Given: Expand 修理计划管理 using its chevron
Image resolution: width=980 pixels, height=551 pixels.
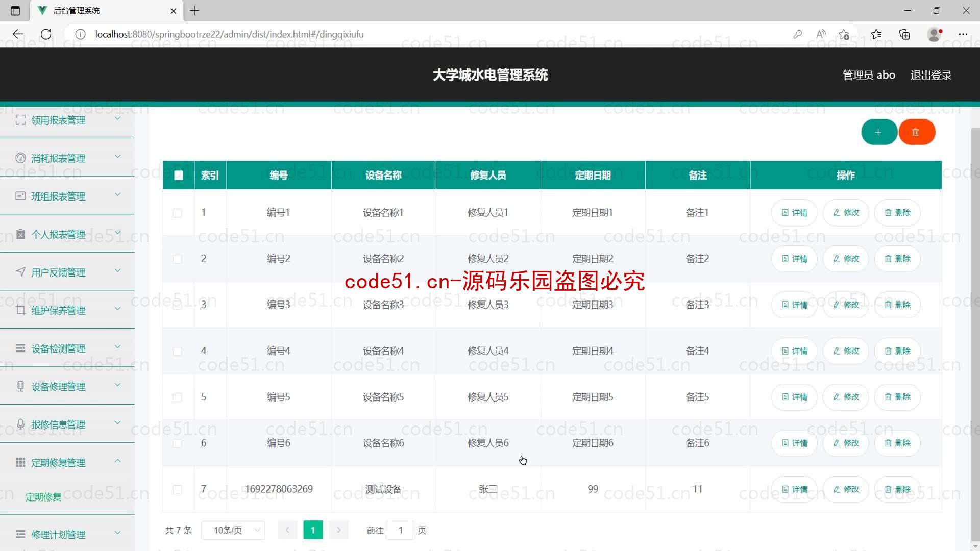Looking at the screenshot, I should 117,533.
